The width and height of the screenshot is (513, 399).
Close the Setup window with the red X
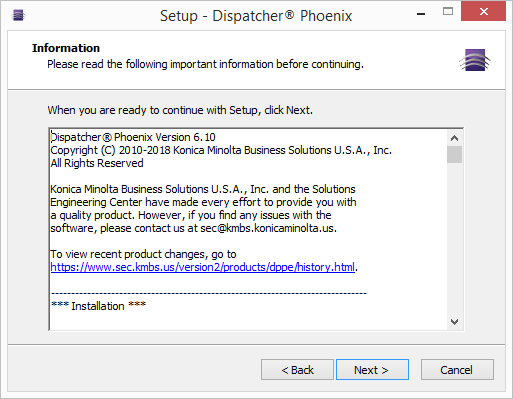pyautogui.click(x=483, y=12)
